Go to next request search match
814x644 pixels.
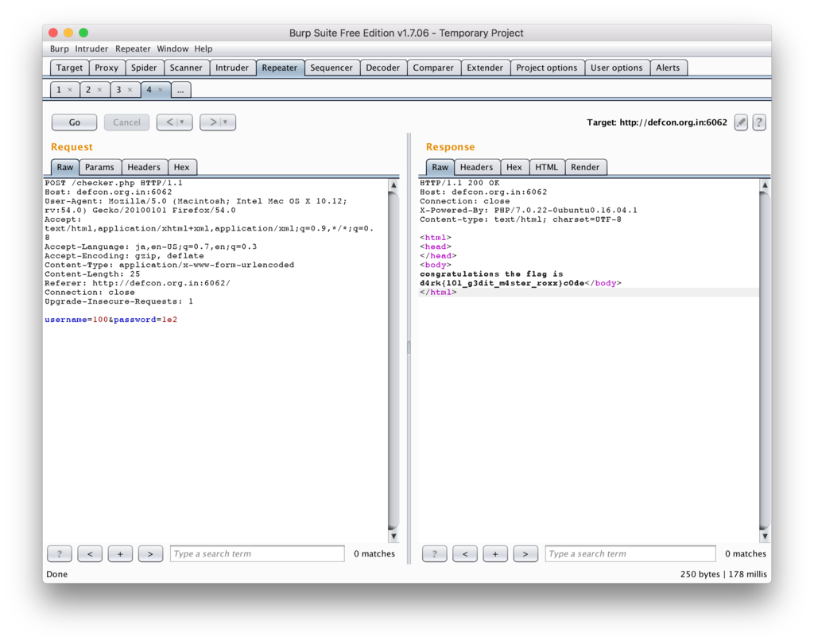[150, 553]
